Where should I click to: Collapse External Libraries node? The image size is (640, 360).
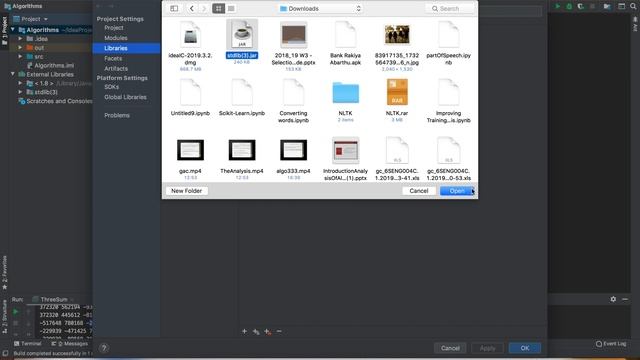click(x=13, y=74)
